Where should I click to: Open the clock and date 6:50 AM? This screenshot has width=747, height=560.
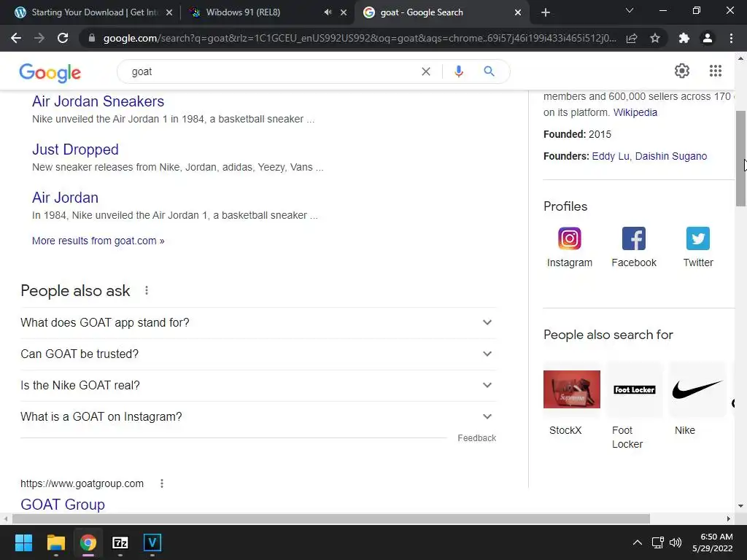(713, 542)
